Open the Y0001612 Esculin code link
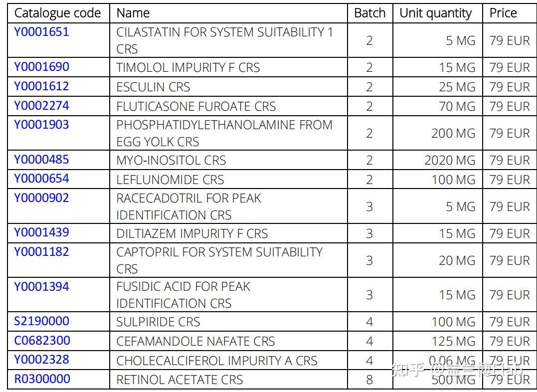Viewport: 537px width, 392px height. (x=41, y=86)
